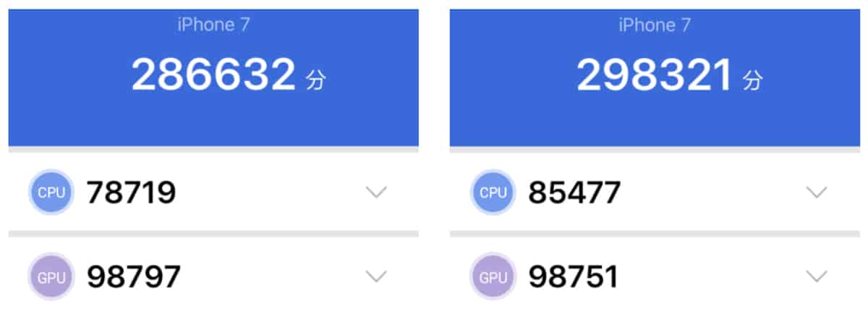Screen dimensions: 868x312
Task: Select the total score 286632
Action: tap(213, 75)
